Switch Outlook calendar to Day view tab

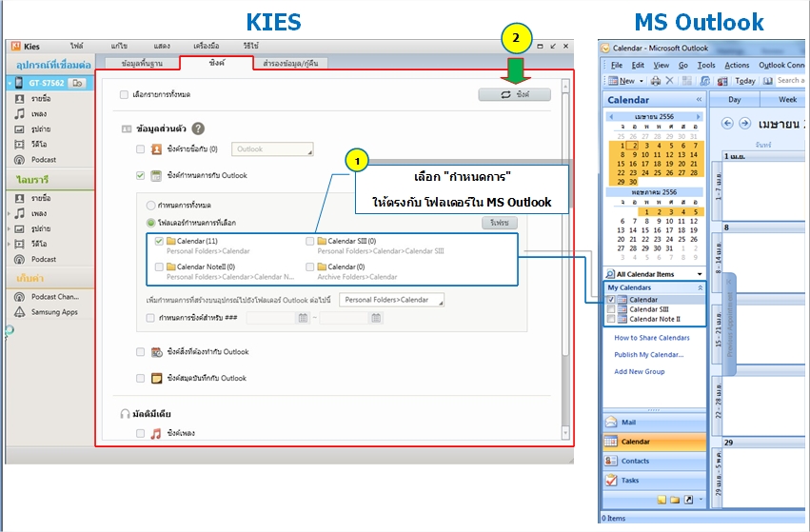[735, 100]
